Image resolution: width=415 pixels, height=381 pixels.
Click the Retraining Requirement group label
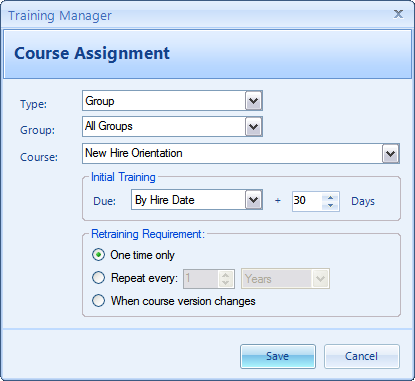coord(148,234)
